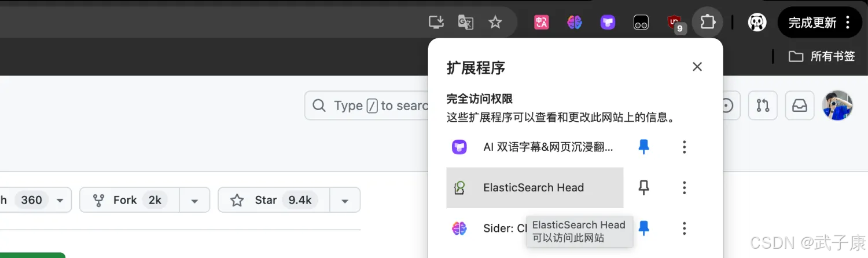The width and height of the screenshot is (868, 258).
Task: Expand the dropdown arrow beside Star
Action: [x=345, y=201]
